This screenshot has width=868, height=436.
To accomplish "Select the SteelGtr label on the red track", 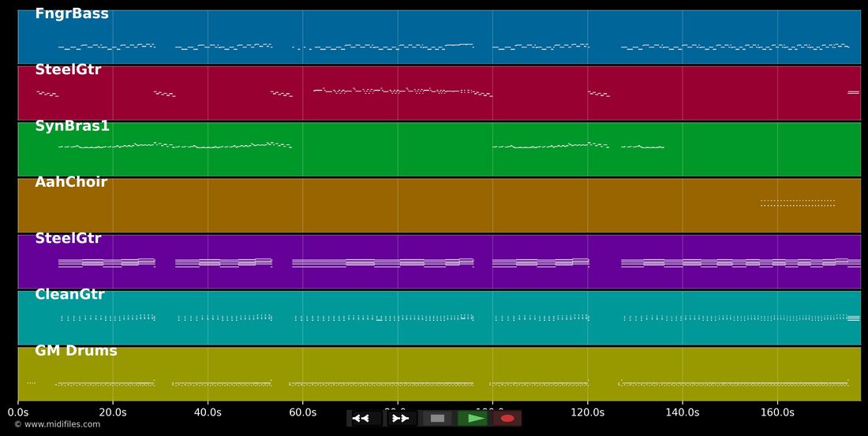I will [68, 69].
